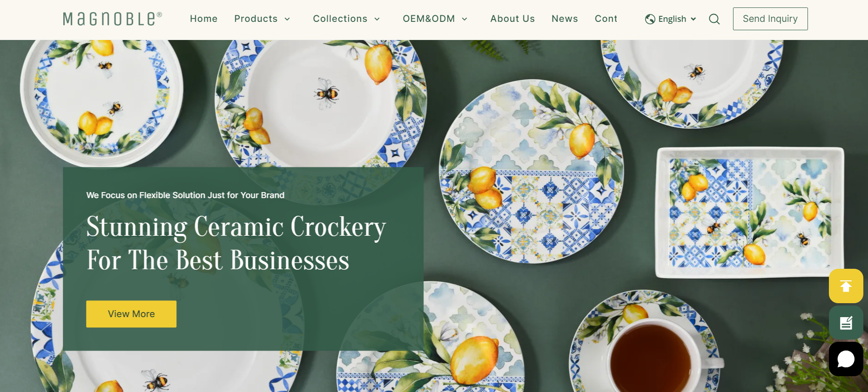Screen dimensions: 868x392
Task: Expand the Collections dropdown chevron
Action: [377, 19]
